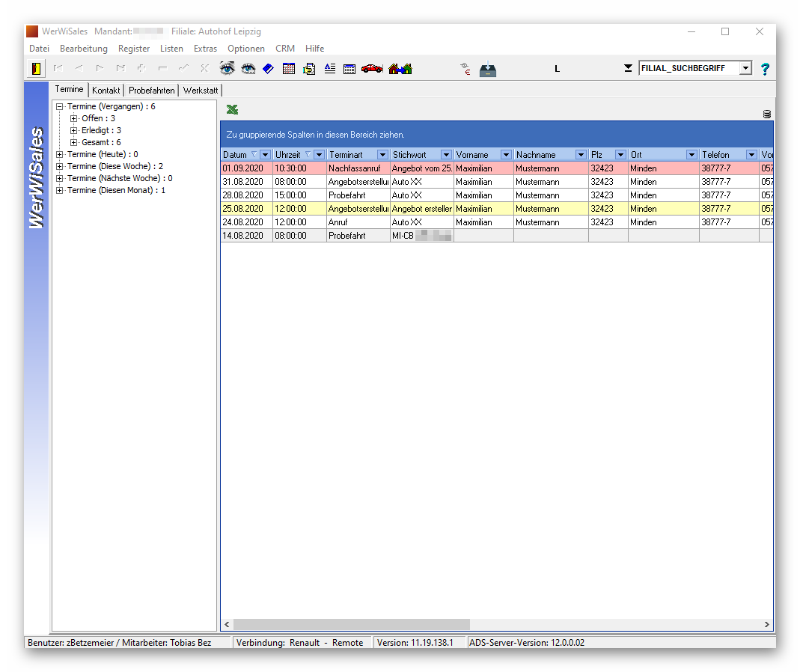Open the Extras menu
Screen dimensions: 800x672
coord(205,49)
